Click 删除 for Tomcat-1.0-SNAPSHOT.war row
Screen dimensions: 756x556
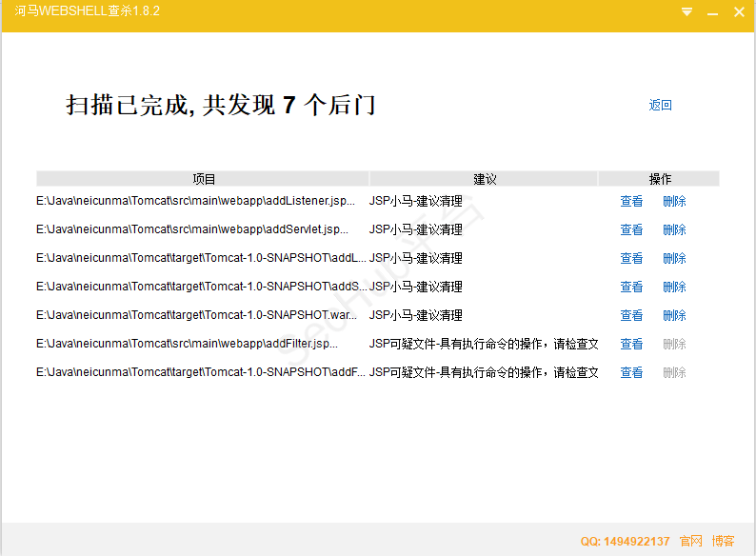[x=674, y=316]
